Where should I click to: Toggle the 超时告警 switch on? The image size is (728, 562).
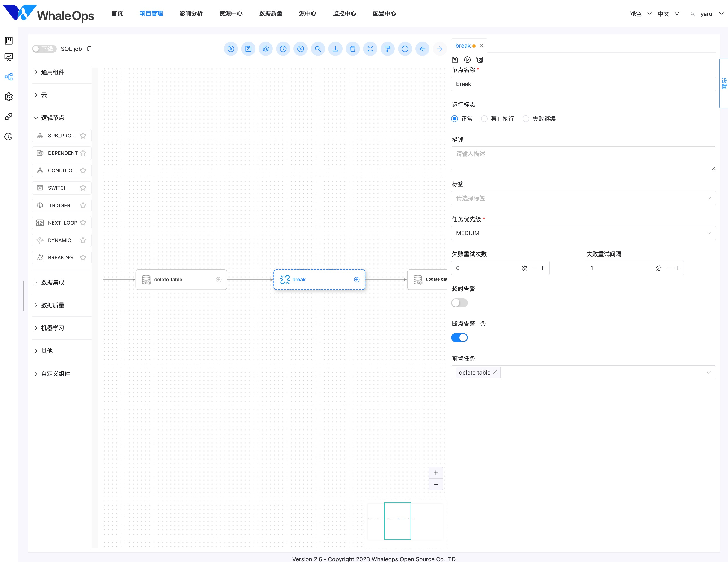click(459, 303)
